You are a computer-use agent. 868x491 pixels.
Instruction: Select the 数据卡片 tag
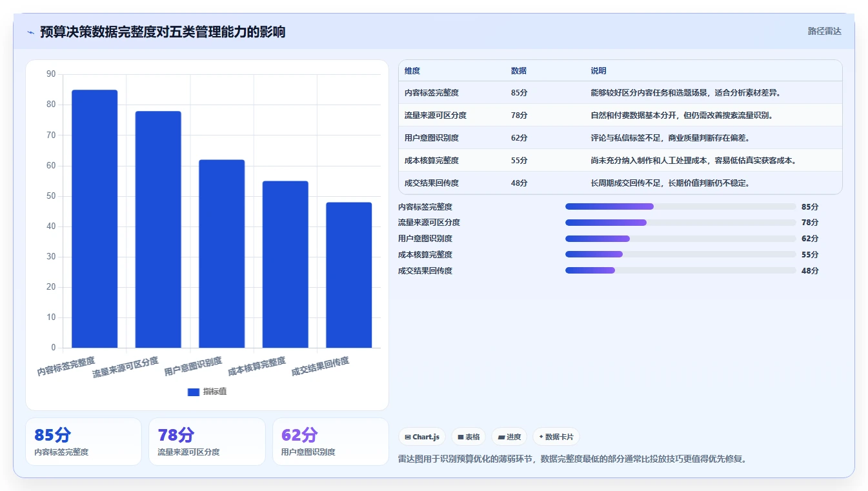pos(556,437)
